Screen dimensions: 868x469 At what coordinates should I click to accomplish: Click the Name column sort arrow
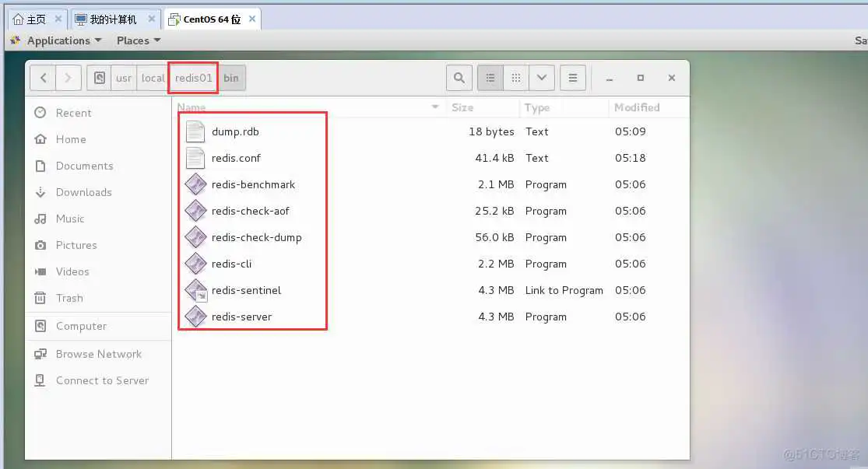point(434,107)
